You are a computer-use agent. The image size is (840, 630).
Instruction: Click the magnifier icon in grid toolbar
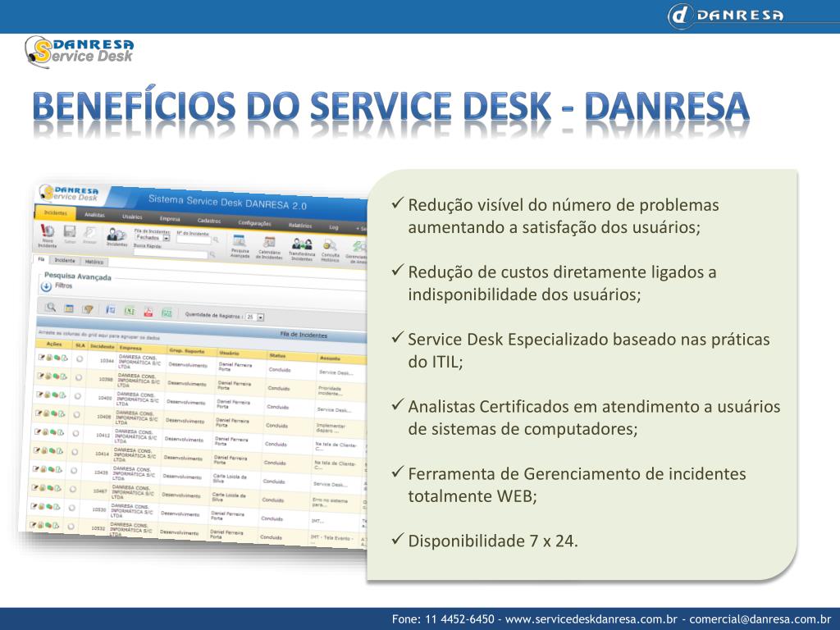pos(50,307)
